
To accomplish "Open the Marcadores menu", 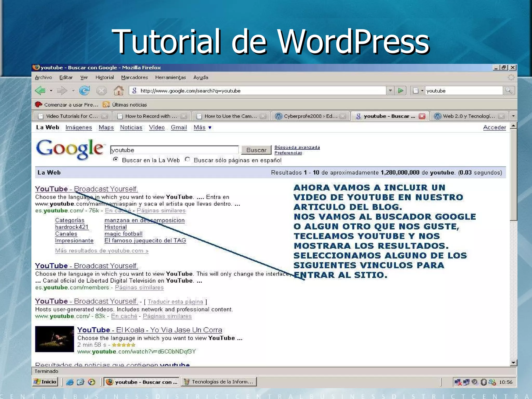I will click(x=134, y=77).
